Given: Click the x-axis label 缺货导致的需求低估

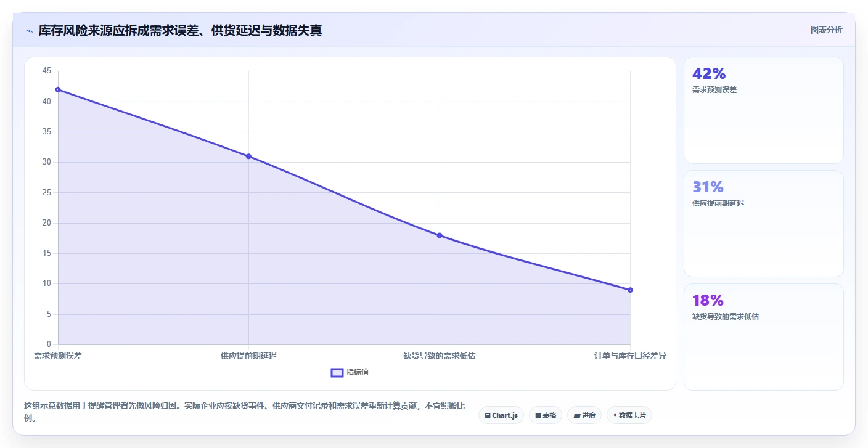Looking at the screenshot, I should coord(440,356).
